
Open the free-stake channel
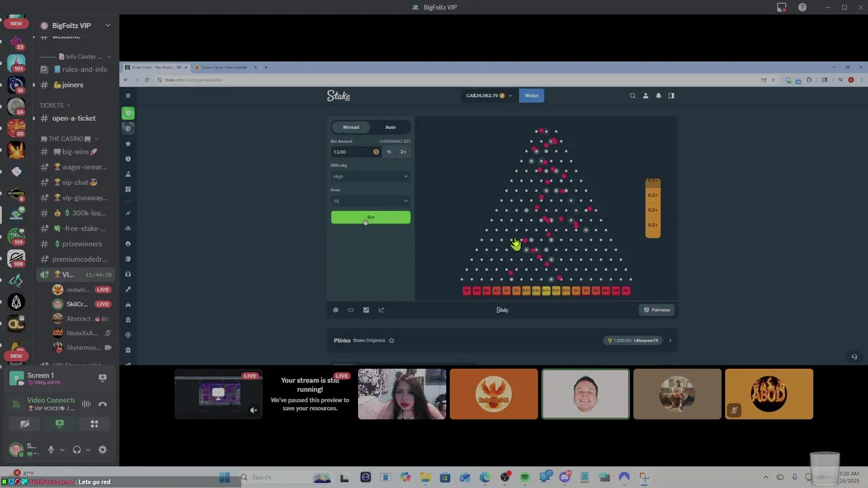pos(75,228)
